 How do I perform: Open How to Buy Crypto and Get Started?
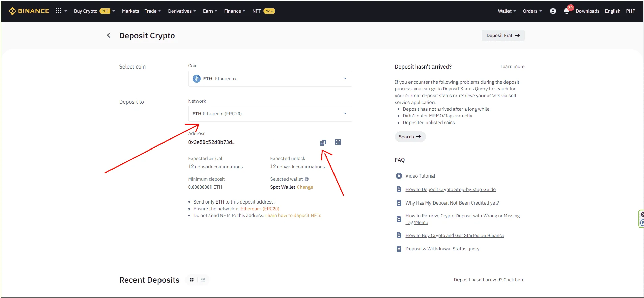pyautogui.click(x=455, y=235)
